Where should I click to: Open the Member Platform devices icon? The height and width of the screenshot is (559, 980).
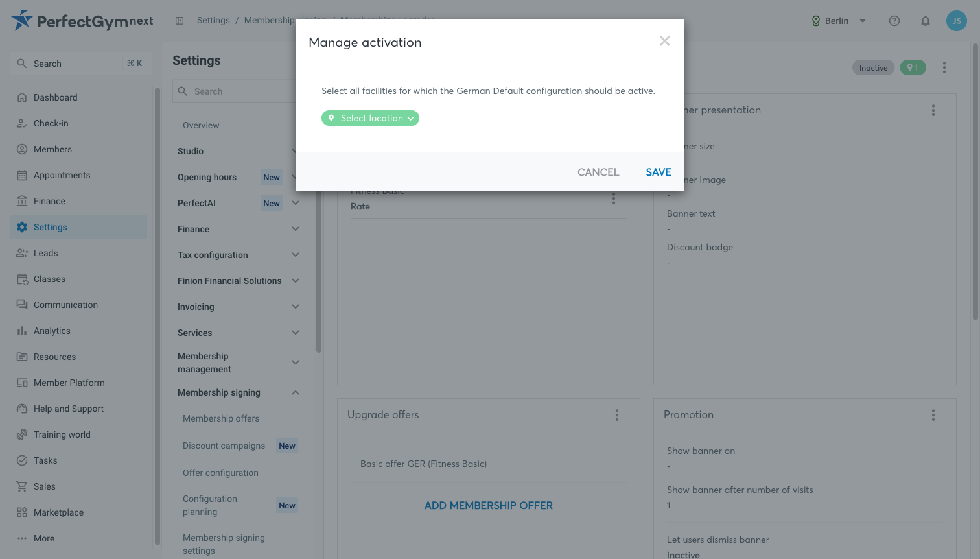tap(22, 383)
